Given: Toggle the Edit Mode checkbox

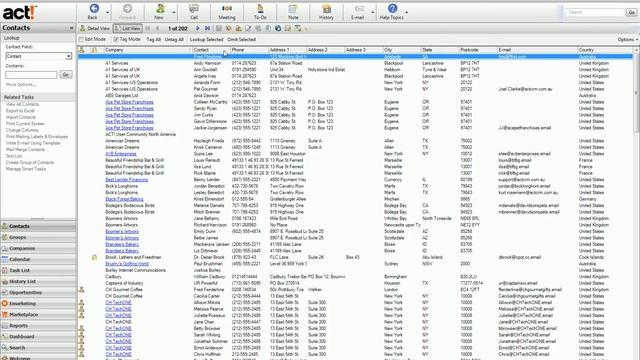Looking at the screenshot, I should pos(81,40).
